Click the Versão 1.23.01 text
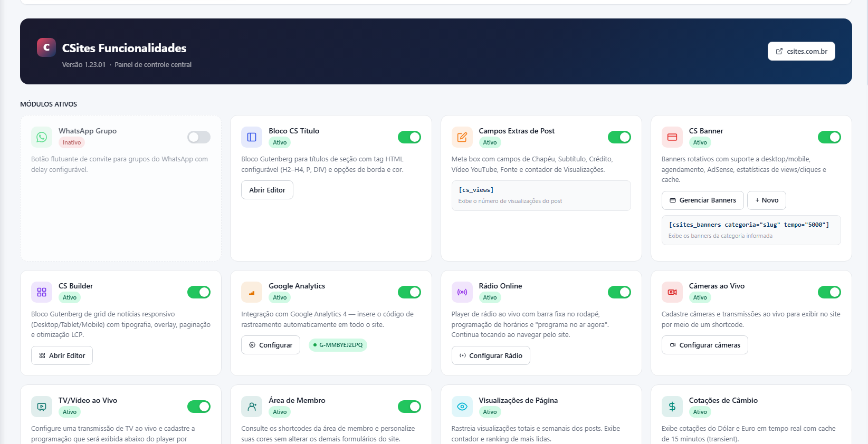The image size is (868, 444). pos(84,65)
